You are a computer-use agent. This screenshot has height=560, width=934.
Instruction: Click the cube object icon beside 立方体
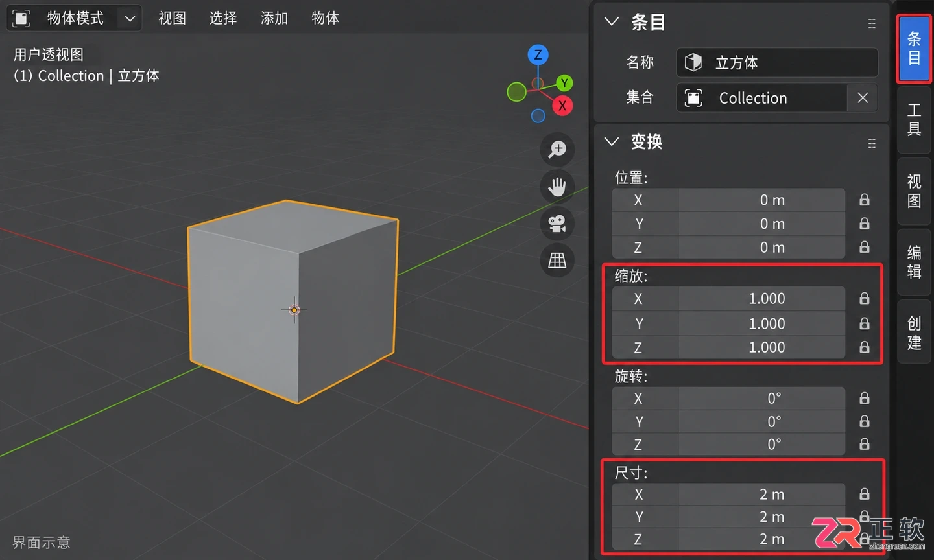click(x=693, y=62)
